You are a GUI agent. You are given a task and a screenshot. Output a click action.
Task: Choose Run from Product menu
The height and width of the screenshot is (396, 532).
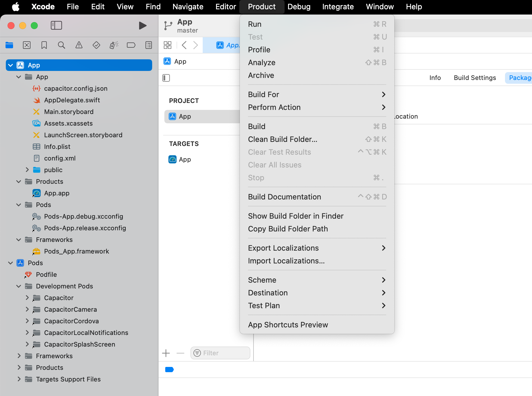coord(317,24)
